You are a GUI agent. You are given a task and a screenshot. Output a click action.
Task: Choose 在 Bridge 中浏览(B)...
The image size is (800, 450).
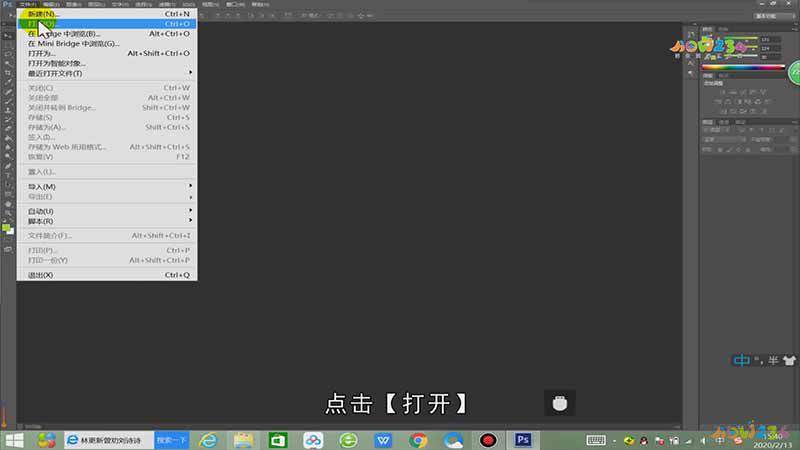(107, 34)
